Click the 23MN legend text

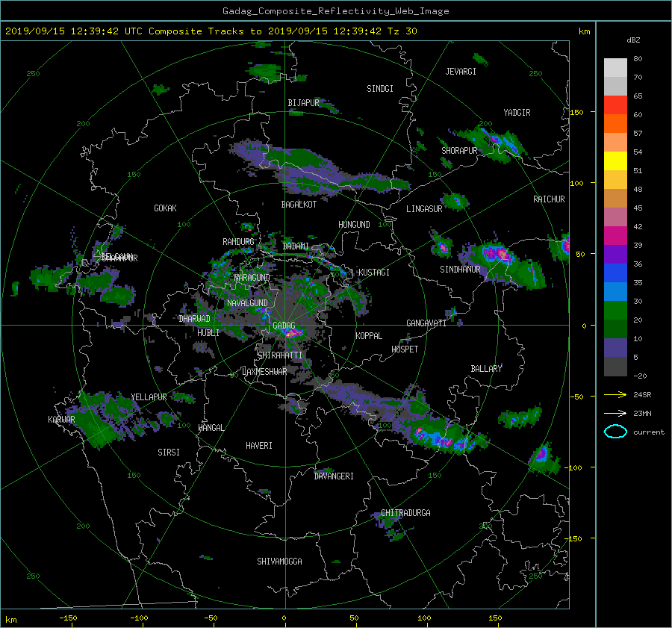tap(642, 413)
